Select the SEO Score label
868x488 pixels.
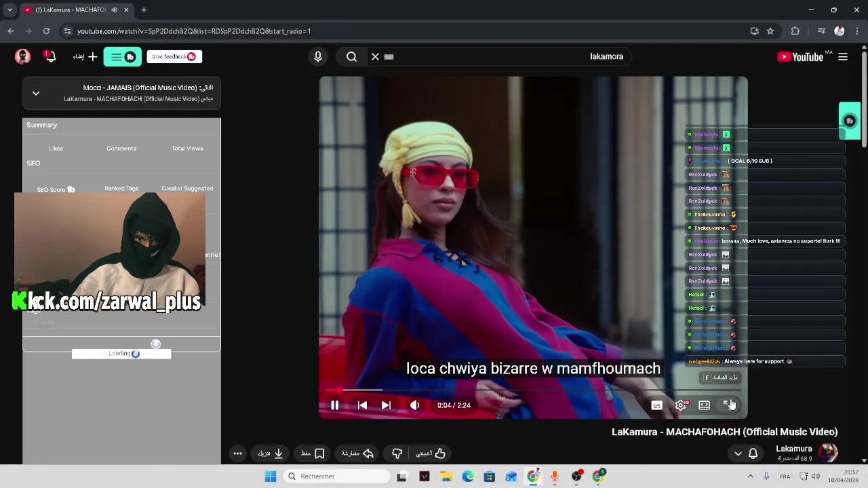[56, 190]
